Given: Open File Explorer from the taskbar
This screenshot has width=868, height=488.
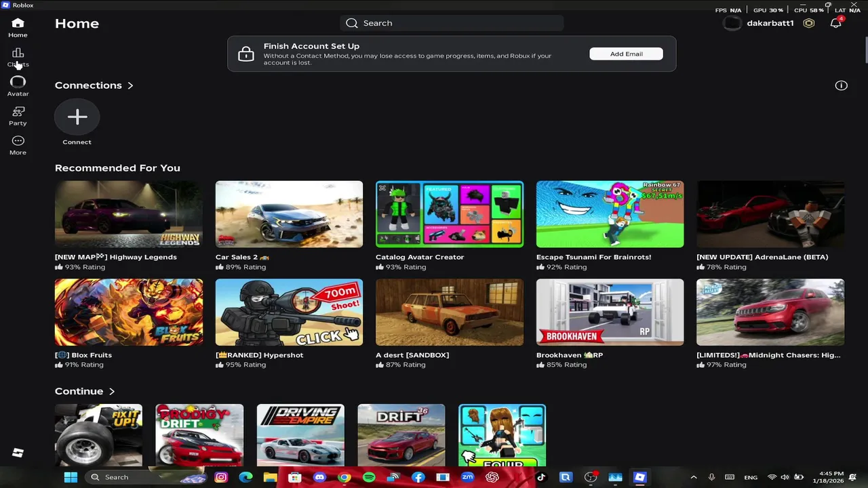Looking at the screenshot, I should click(x=270, y=477).
